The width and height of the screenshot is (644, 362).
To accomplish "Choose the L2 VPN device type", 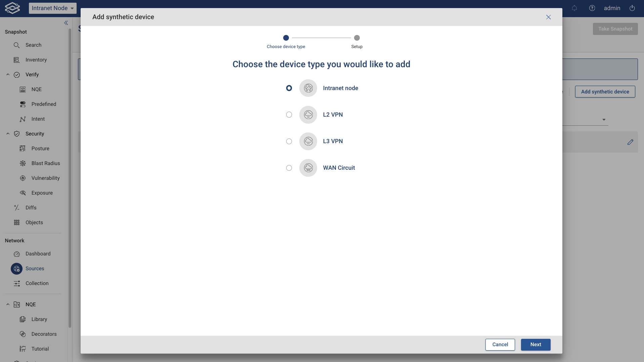I will pos(289,115).
